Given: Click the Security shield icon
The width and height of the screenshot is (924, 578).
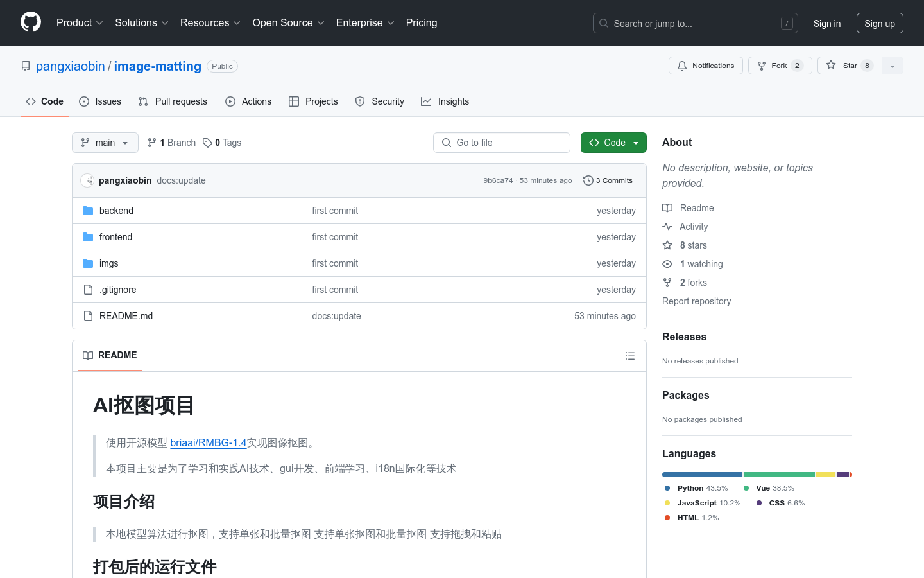Looking at the screenshot, I should pos(360,101).
